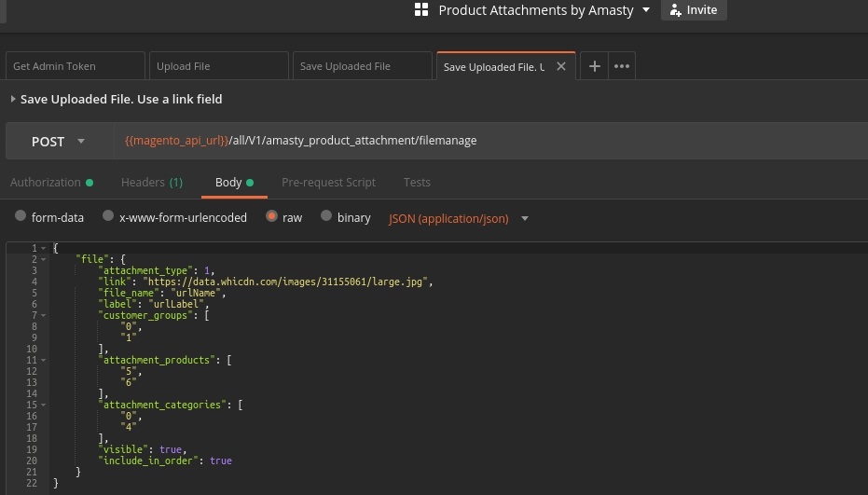Screen dimensions: 868x495
Task: Switch to the Headers tab
Action: click(x=151, y=182)
